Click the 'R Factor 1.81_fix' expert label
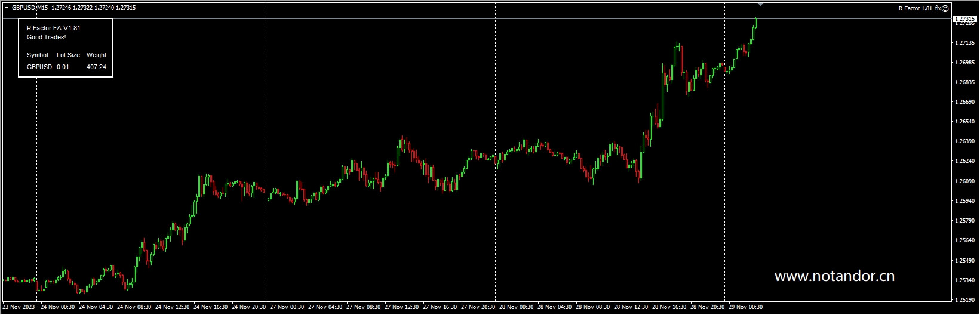The width and height of the screenshot is (980, 315). click(x=920, y=8)
